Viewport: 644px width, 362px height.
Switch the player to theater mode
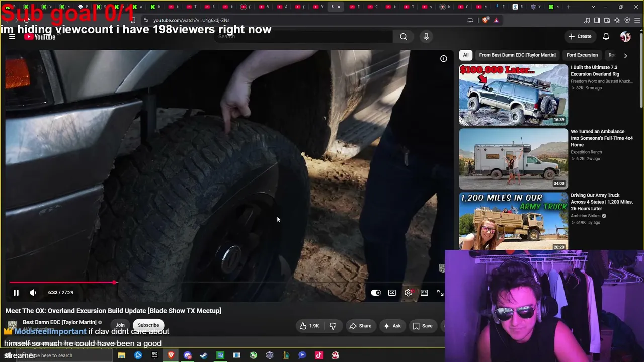pyautogui.click(x=424, y=293)
